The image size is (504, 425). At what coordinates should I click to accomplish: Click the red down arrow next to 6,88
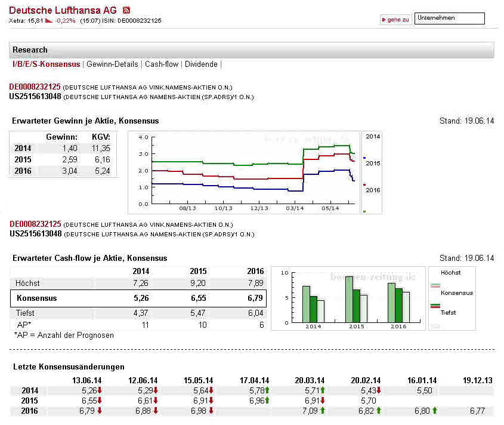pos(156,411)
